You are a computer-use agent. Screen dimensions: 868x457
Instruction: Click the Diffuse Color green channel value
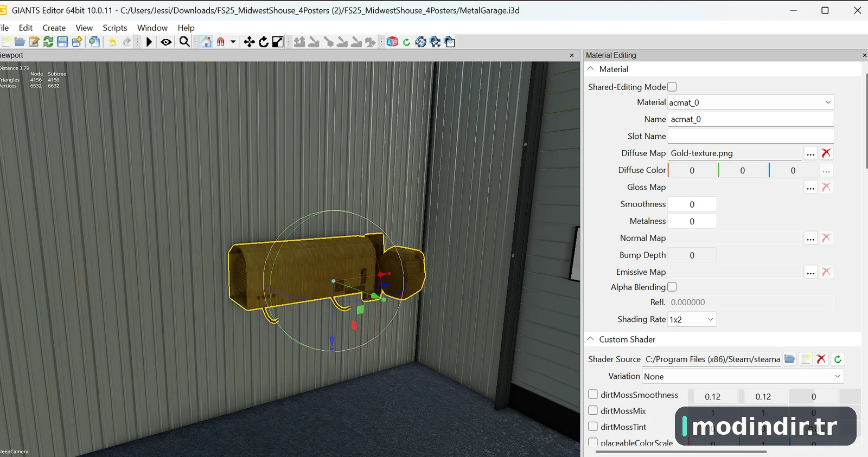pos(743,170)
